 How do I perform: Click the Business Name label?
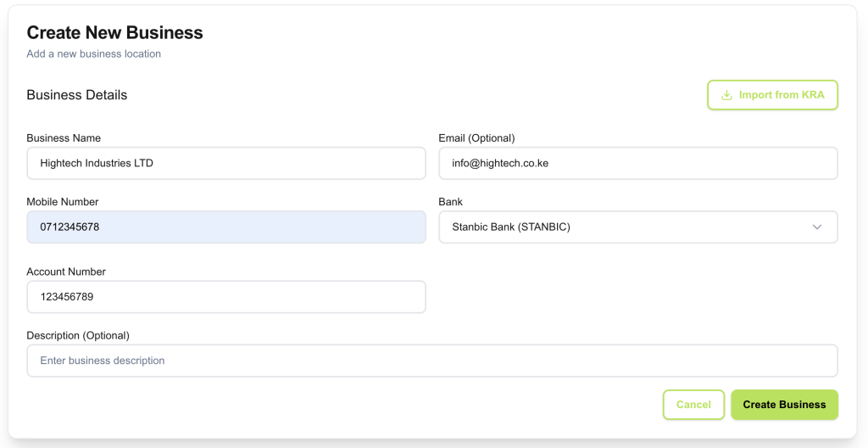pos(64,138)
